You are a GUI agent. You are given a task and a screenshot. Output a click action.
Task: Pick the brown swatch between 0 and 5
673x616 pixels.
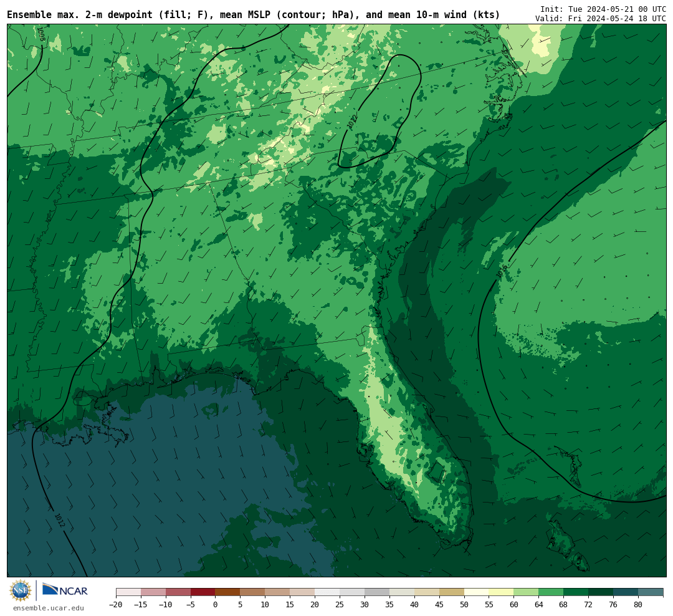pos(228,592)
